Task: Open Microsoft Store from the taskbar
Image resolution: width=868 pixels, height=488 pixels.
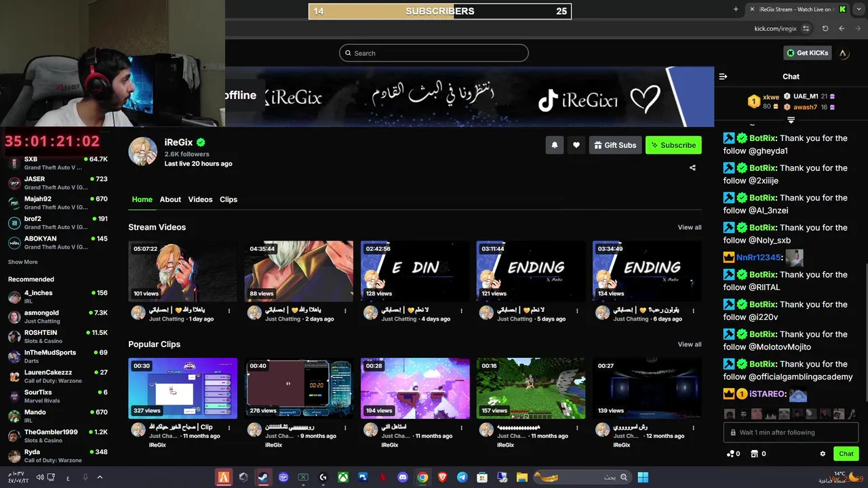Action: coord(482,477)
